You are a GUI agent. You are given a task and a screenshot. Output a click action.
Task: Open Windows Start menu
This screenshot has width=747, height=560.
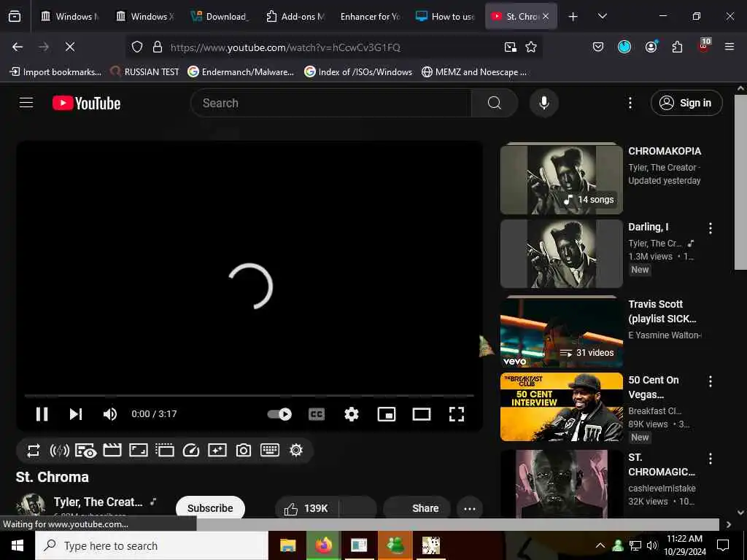coord(18,545)
